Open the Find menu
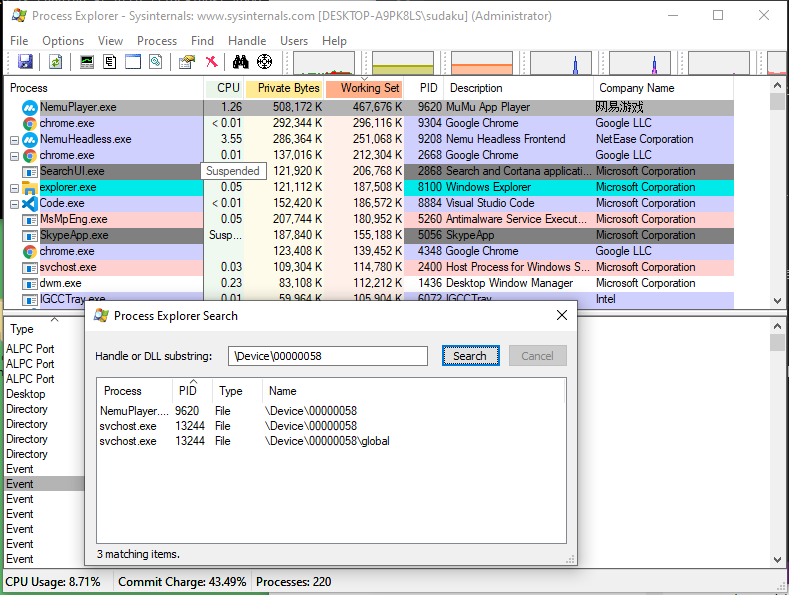 202,41
